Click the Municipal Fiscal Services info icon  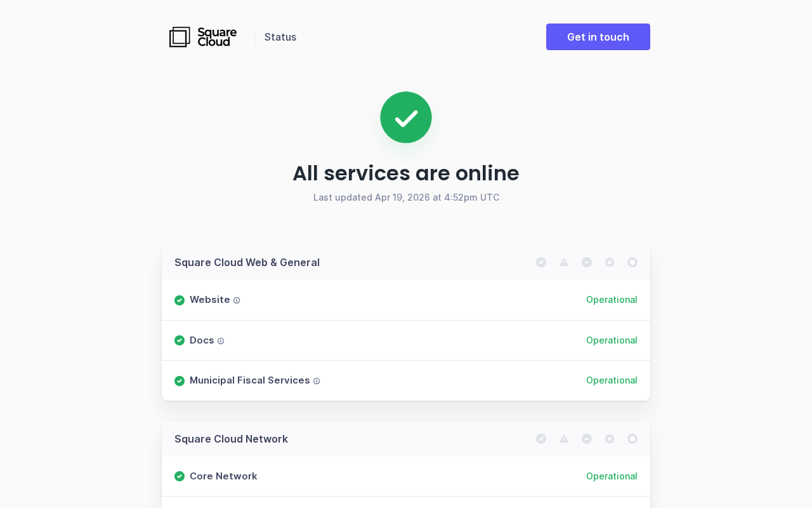tap(317, 381)
